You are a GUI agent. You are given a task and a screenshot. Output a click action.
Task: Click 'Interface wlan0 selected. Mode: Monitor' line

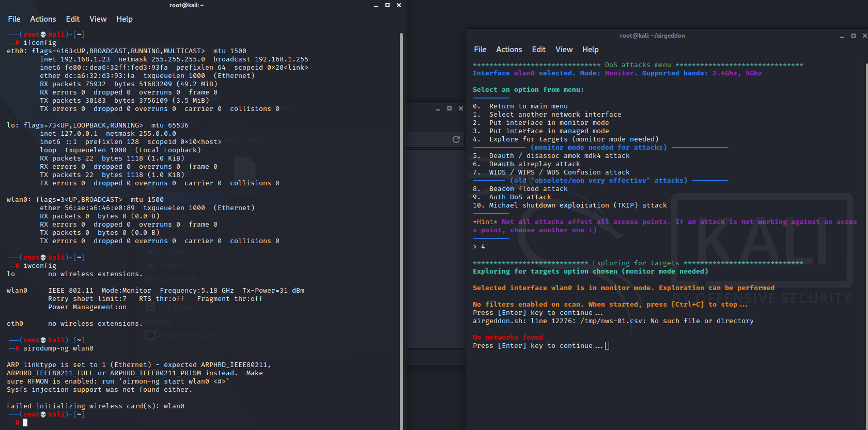(x=617, y=73)
